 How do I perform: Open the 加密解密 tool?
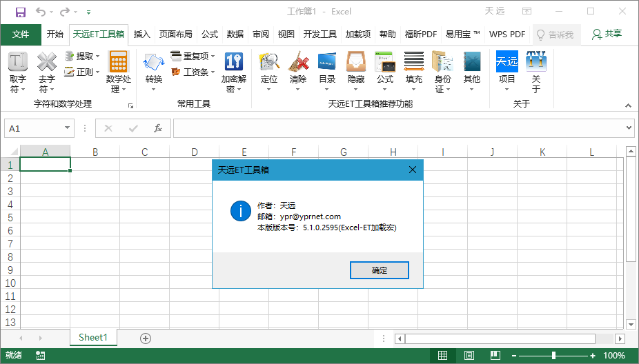click(234, 72)
